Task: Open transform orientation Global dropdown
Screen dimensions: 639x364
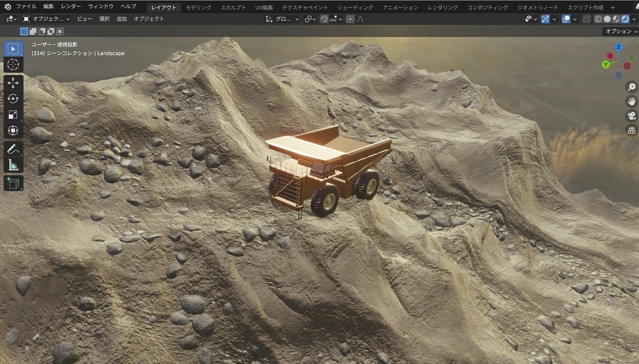Action: [x=283, y=19]
